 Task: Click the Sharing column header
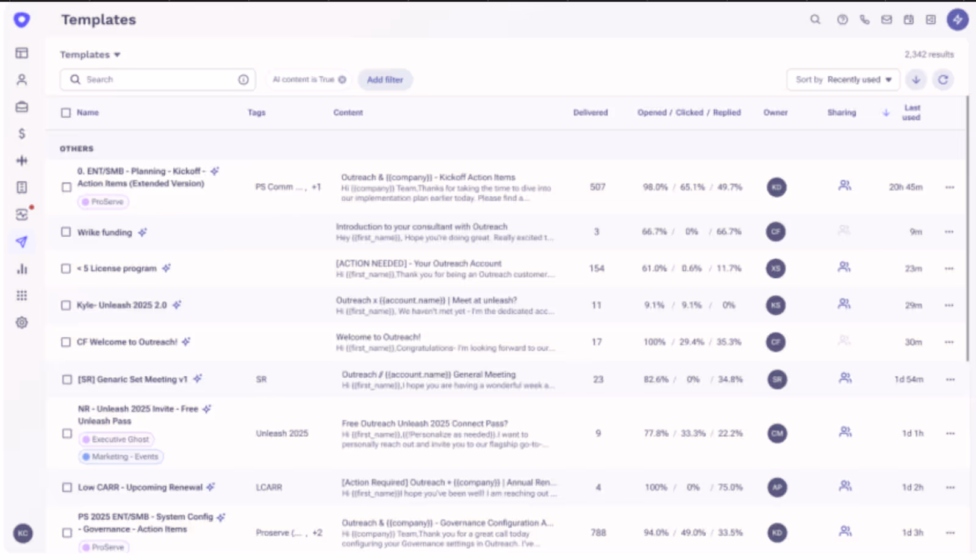coord(842,112)
